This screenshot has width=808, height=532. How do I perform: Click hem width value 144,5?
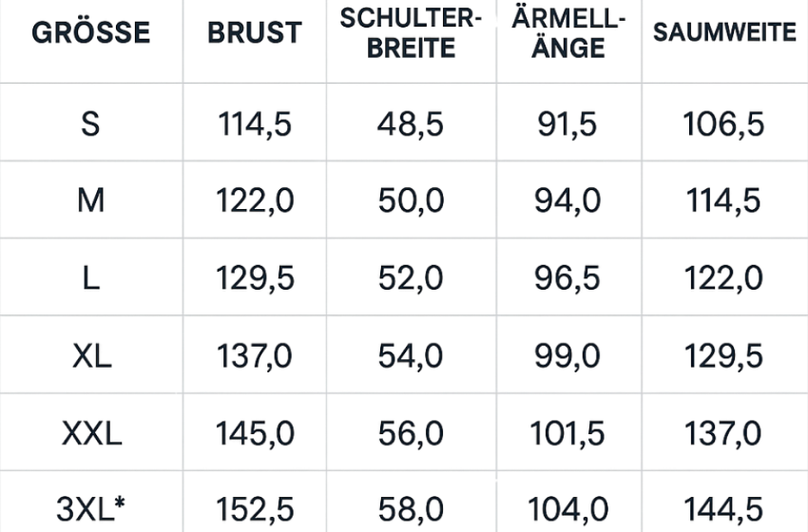click(x=722, y=509)
